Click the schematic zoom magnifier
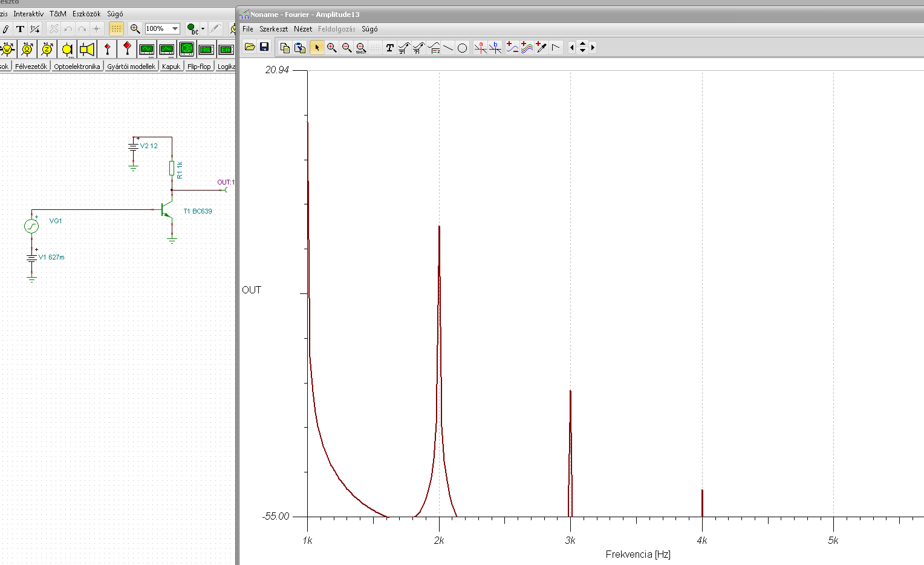The image size is (924, 565). (135, 28)
